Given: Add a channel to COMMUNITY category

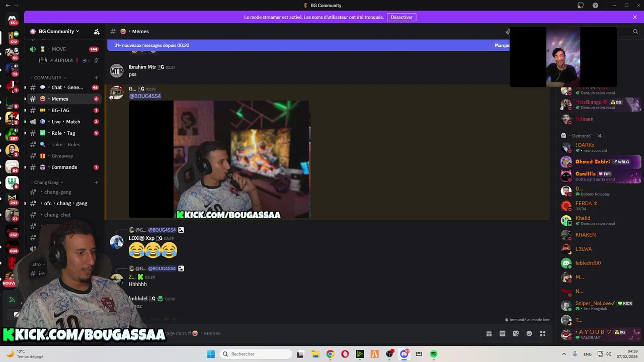Looking at the screenshot, I should point(96,78).
